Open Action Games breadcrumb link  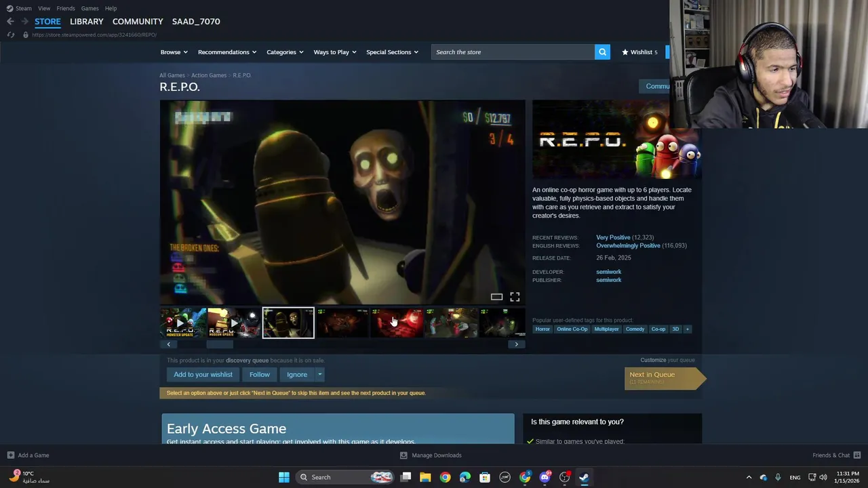(209, 75)
